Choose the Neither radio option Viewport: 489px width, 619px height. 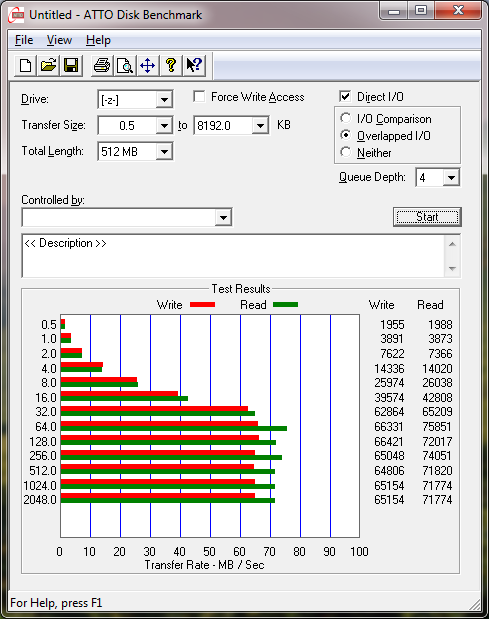[x=345, y=152]
